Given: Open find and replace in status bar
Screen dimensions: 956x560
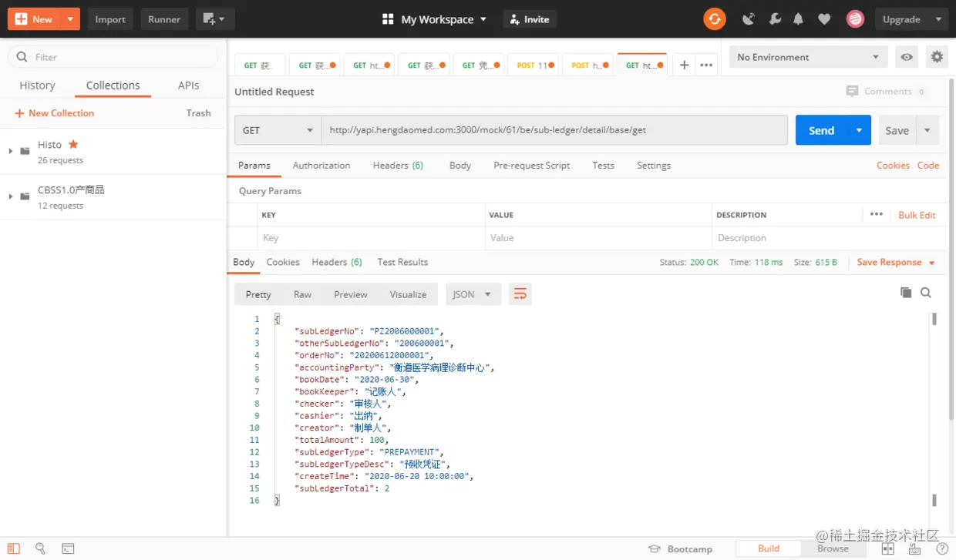Looking at the screenshot, I should [40, 548].
